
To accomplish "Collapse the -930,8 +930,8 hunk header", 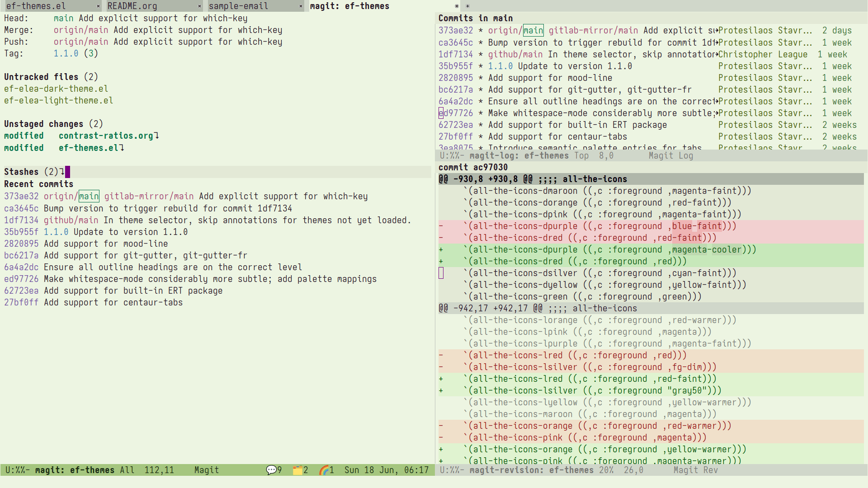I will pos(651,179).
